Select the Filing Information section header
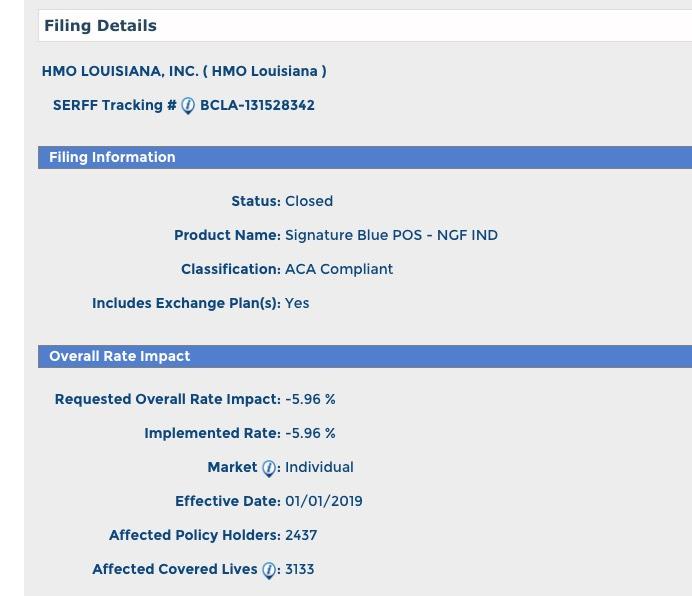The height and width of the screenshot is (596, 692). (x=112, y=157)
